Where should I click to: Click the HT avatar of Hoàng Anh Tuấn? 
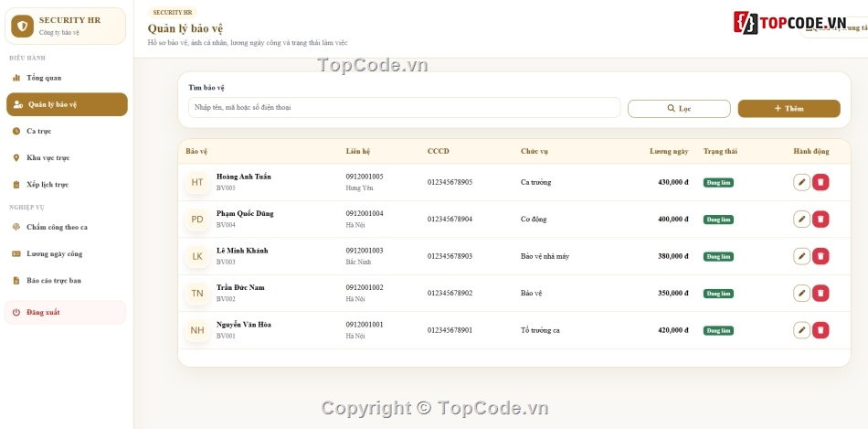197,182
